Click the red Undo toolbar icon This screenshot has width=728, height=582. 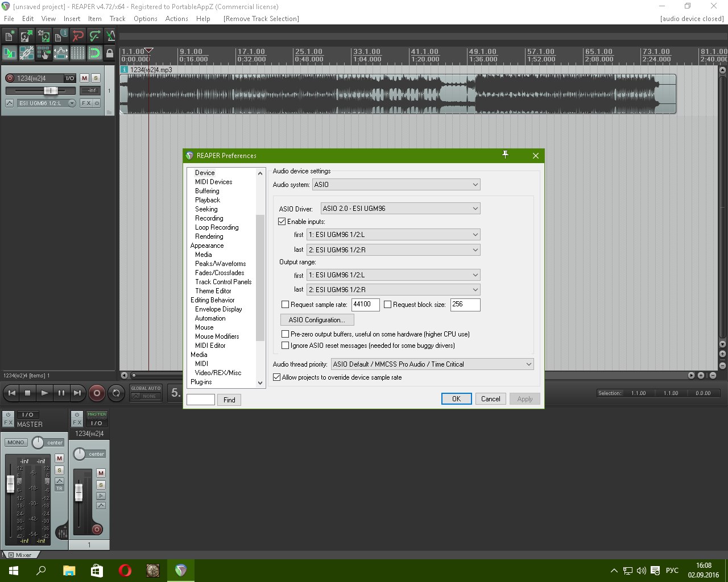[x=77, y=36]
